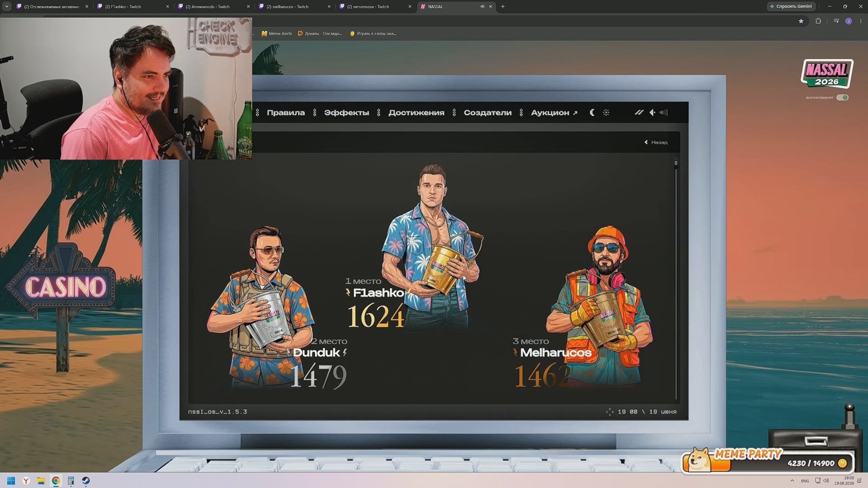The width and height of the screenshot is (868, 488).
Task: Open the Calculator taskbar icon
Action: point(71,481)
